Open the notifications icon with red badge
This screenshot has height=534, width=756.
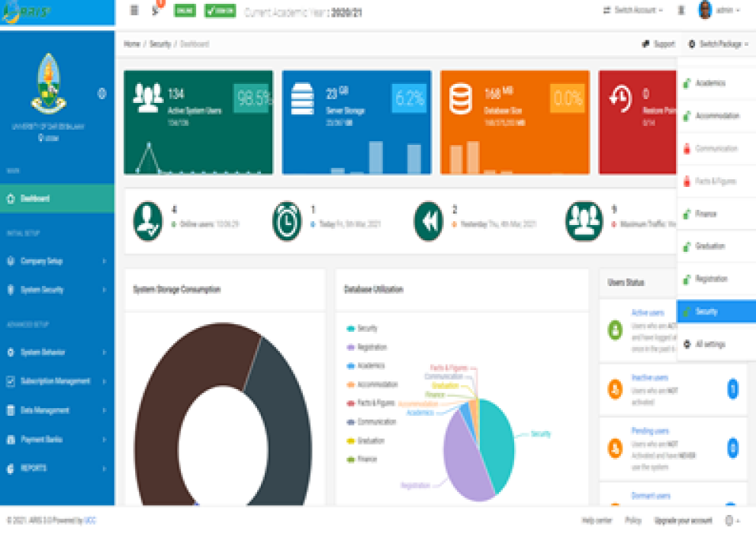(x=156, y=11)
